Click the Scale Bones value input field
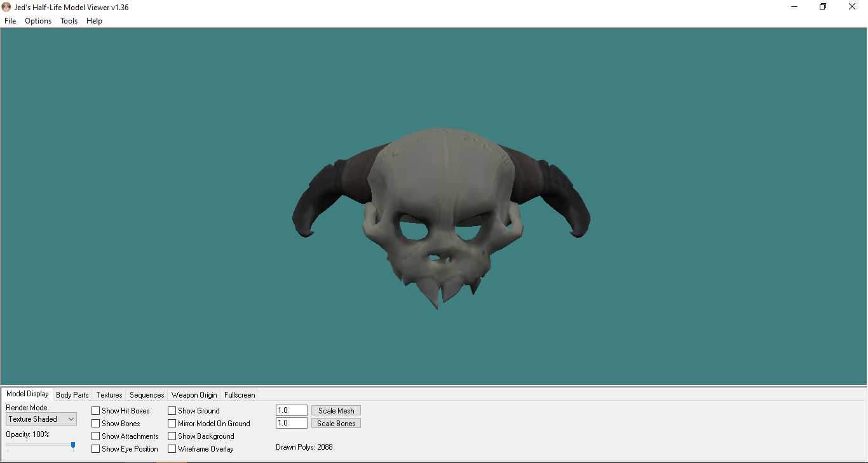The image size is (868, 463). click(x=292, y=423)
